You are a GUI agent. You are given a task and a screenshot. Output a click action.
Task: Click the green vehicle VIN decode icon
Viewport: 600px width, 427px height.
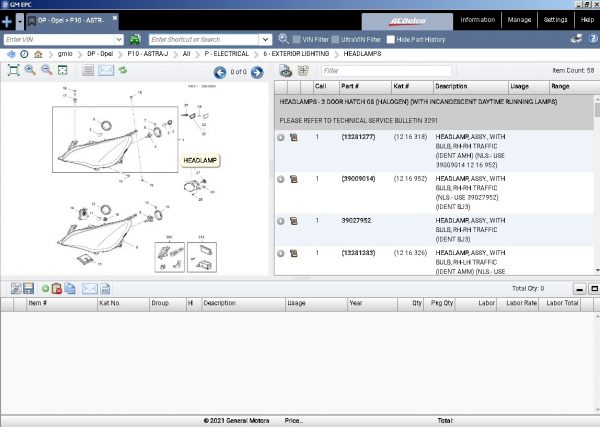point(135,39)
